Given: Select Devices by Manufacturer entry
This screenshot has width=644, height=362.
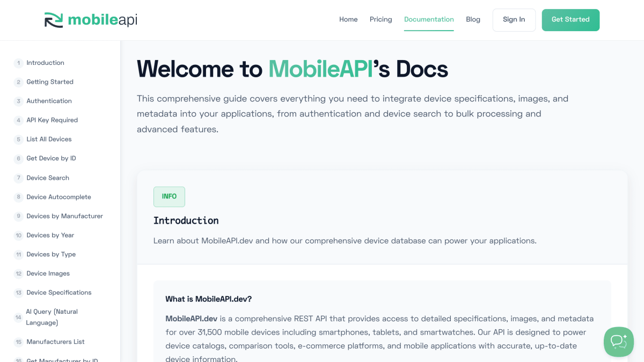Looking at the screenshot, I should coord(64,216).
